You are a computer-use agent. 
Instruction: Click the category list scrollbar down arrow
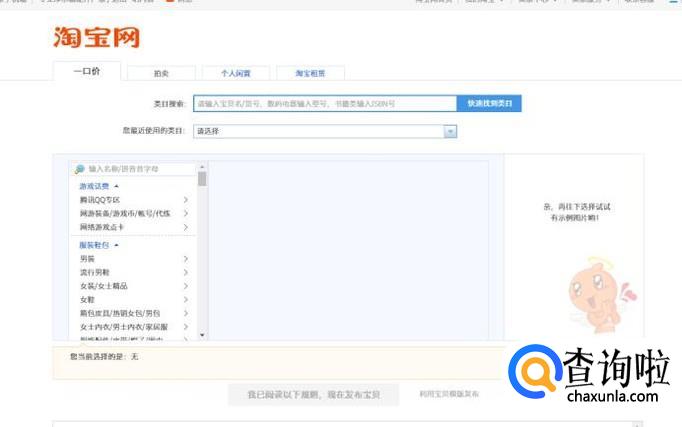click(x=202, y=335)
